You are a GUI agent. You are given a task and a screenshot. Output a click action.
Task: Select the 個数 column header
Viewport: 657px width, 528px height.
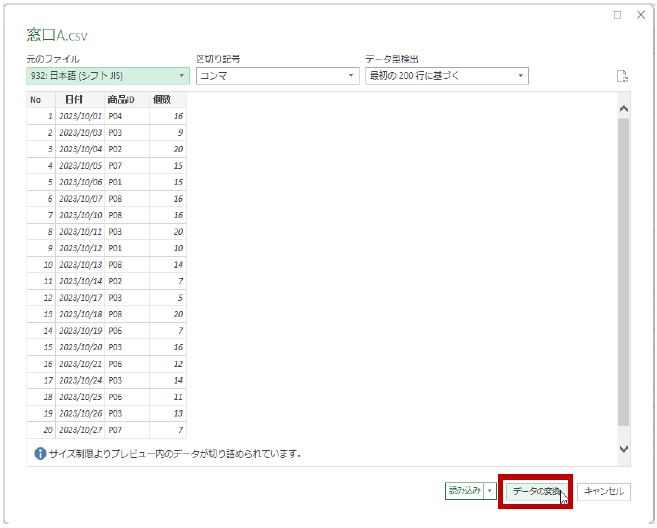[x=162, y=100]
